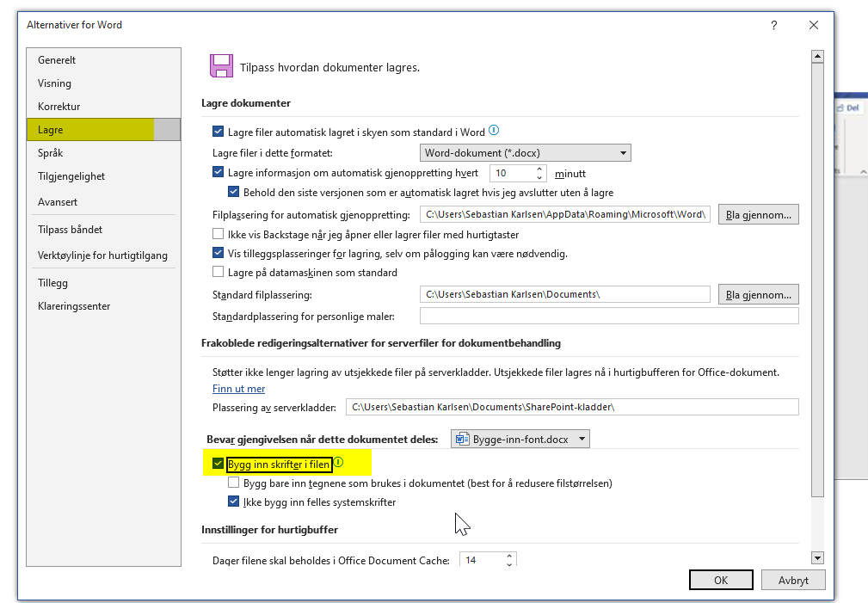
Task: Click the Standard filplassering path field
Action: click(x=565, y=294)
